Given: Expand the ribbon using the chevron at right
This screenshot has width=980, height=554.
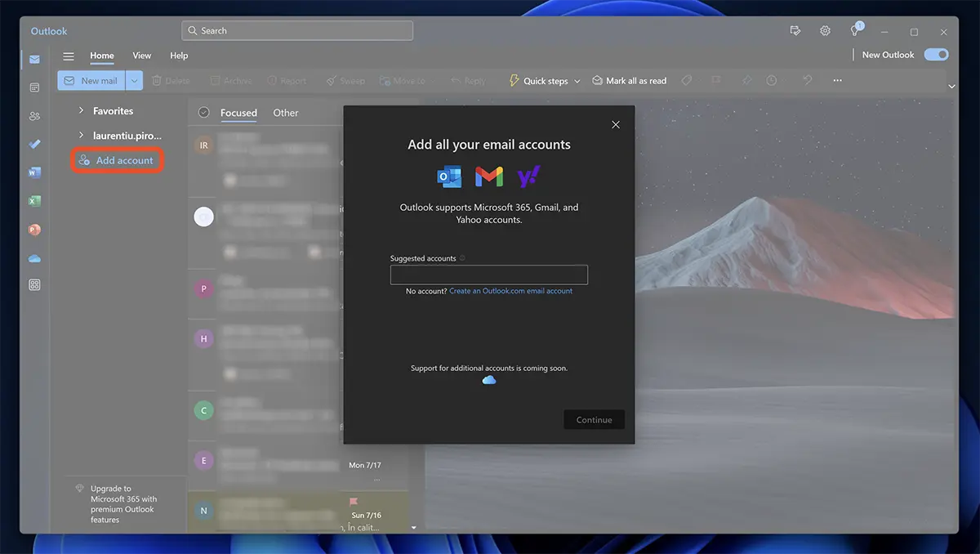Looking at the screenshot, I should 951,86.
